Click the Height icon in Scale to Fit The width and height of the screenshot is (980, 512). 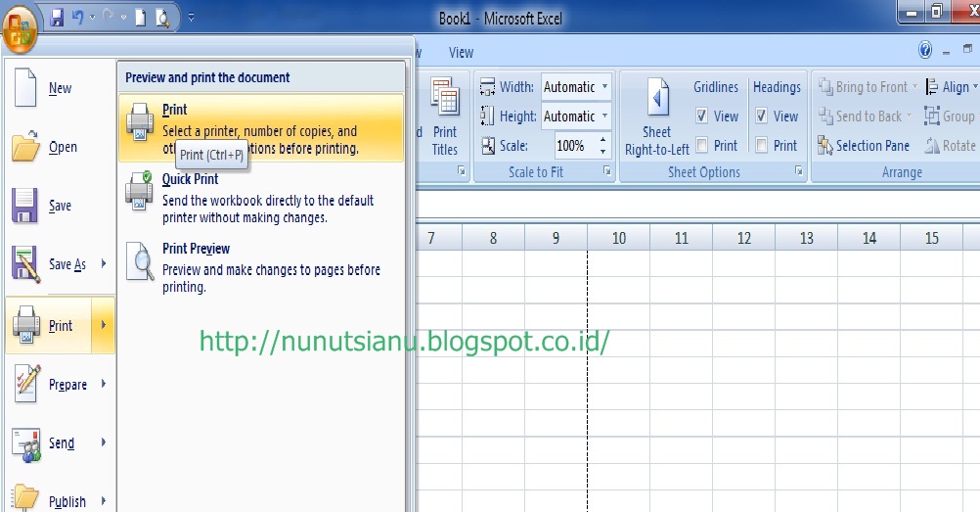click(487, 116)
